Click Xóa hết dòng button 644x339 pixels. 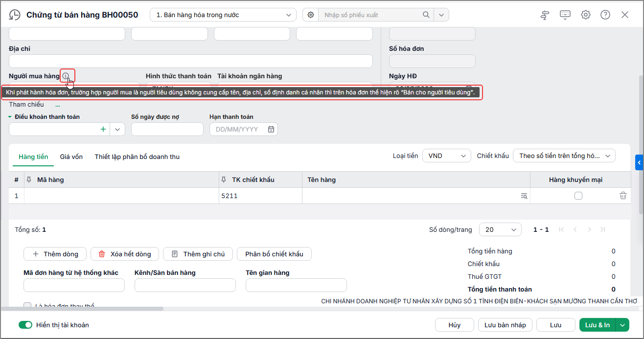tap(125, 254)
